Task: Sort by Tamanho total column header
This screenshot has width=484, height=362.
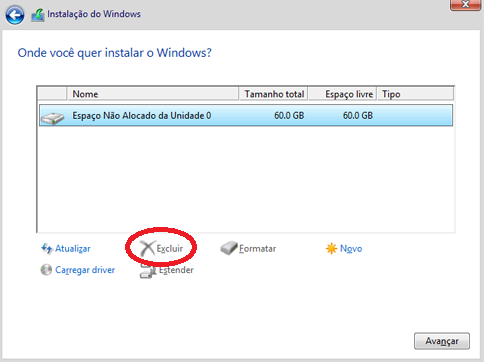Action: 273,94
